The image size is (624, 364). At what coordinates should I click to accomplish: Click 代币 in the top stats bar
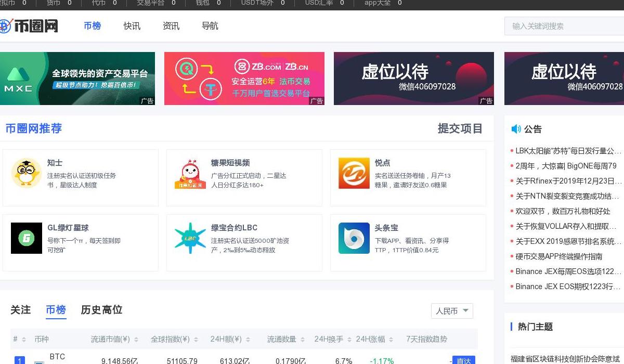[x=99, y=3]
